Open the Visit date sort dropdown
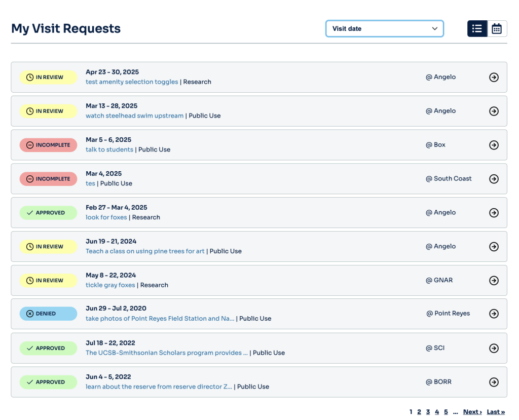The image size is (519, 420). (x=385, y=29)
